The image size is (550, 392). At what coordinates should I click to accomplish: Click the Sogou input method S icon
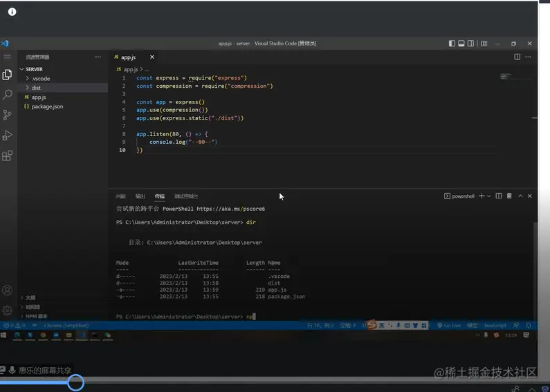(372, 325)
